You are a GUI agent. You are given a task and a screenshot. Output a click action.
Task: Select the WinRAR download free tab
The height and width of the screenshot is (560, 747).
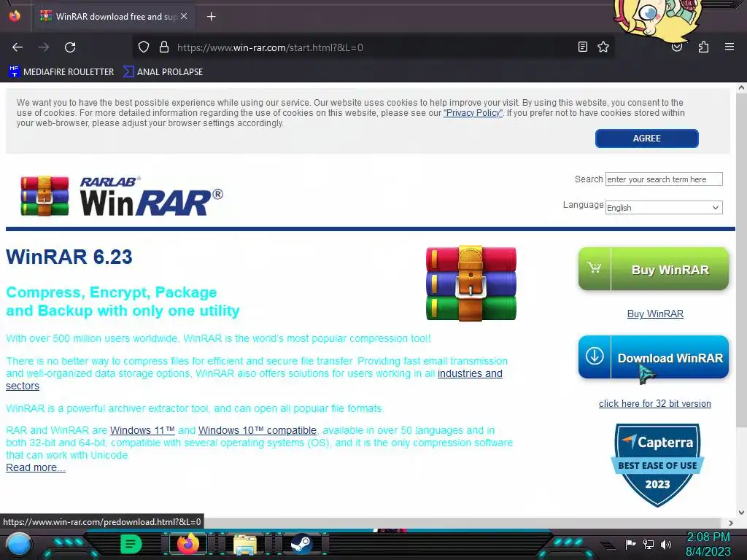coord(115,17)
